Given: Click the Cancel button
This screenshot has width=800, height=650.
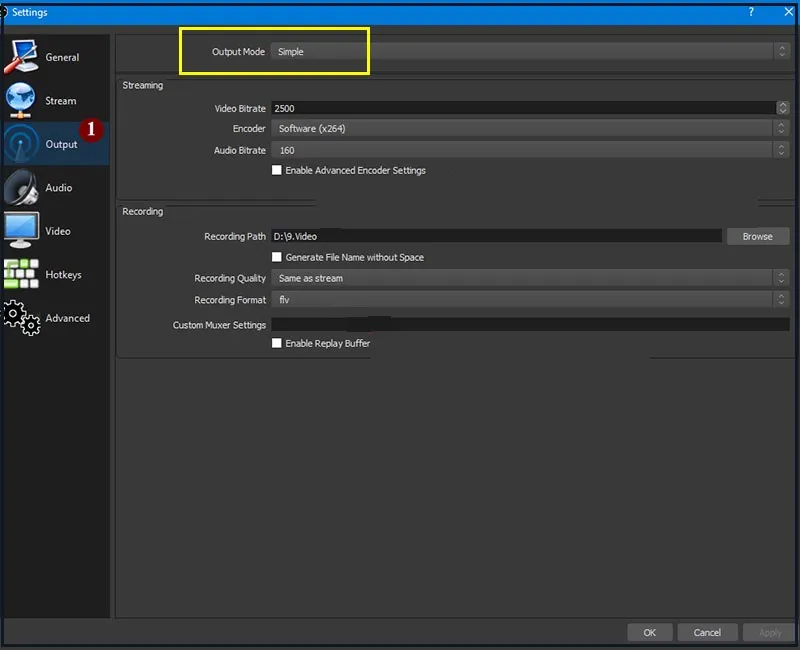Looking at the screenshot, I should point(707,632).
